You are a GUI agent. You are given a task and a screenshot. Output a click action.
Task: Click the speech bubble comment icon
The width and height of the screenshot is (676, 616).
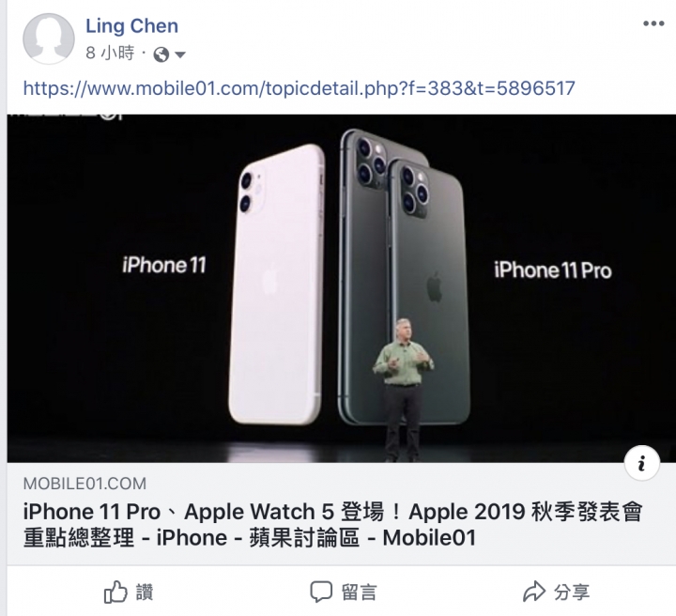321,592
